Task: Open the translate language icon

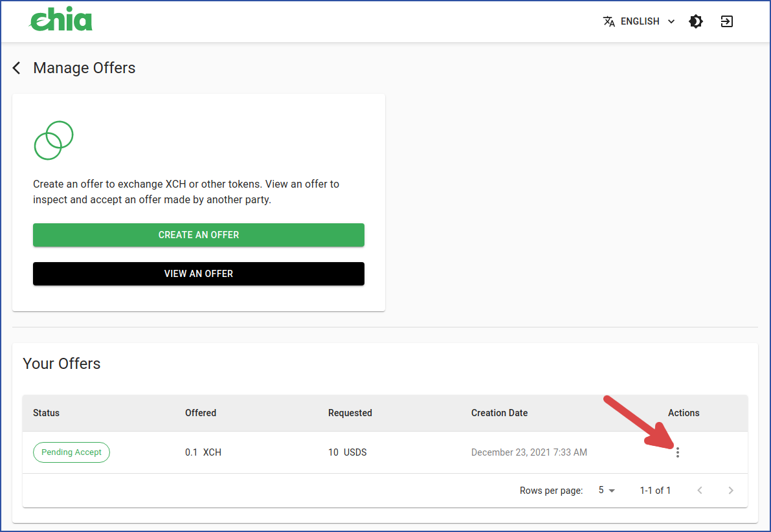Action: (609, 21)
